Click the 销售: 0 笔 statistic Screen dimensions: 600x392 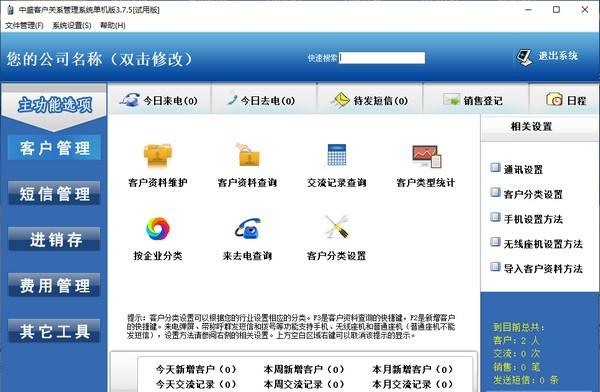pos(517,367)
